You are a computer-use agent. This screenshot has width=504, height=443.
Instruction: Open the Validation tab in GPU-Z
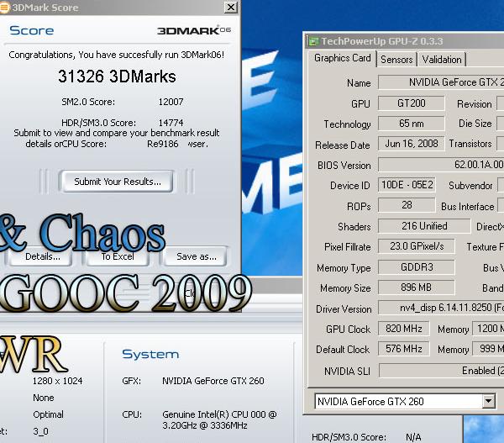[x=442, y=60]
